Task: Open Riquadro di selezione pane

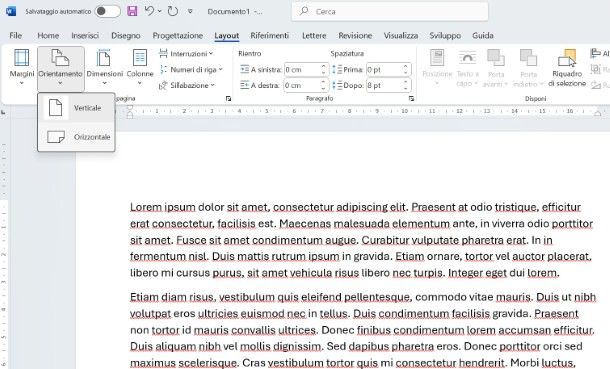Action: [x=567, y=68]
